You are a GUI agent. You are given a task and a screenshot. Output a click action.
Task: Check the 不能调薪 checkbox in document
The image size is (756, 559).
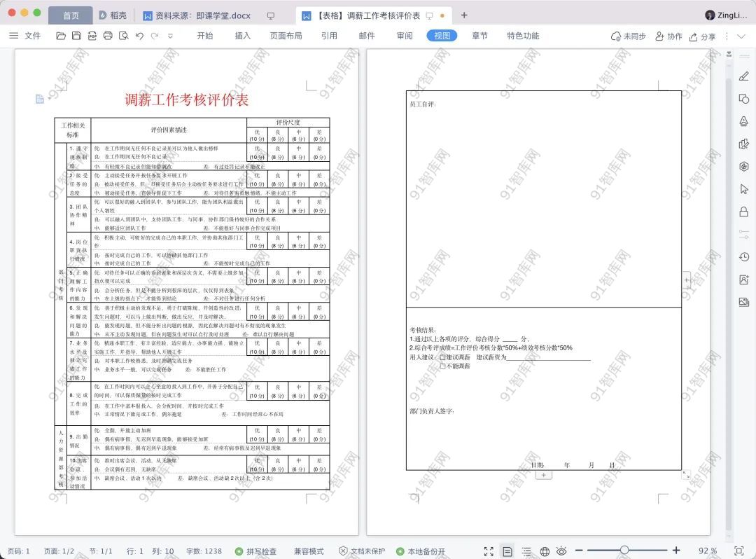coord(442,366)
